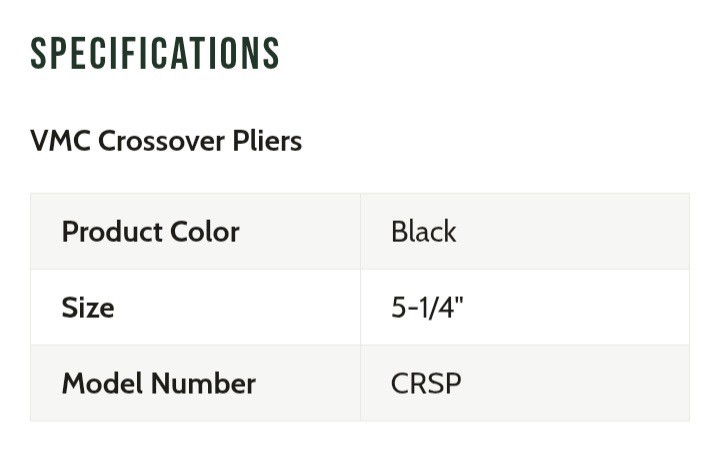Viewport: 720px width, 455px height.
Task: Click empty space right of CRSP
Action: point(574,383)
